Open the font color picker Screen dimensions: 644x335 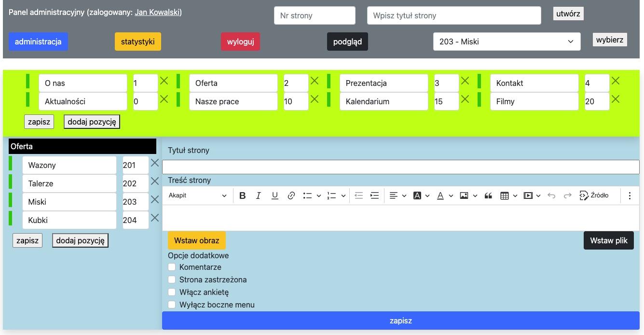[444, 195]
